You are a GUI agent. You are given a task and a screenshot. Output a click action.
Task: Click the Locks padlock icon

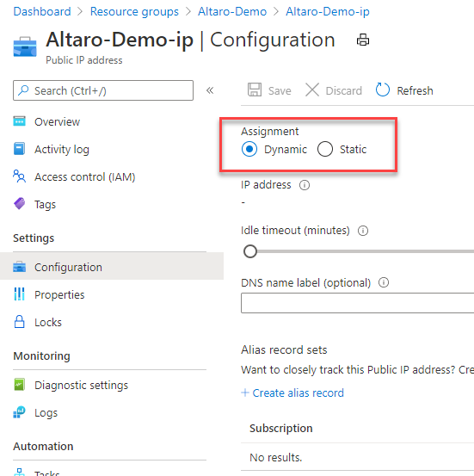[x=20, y=322]
